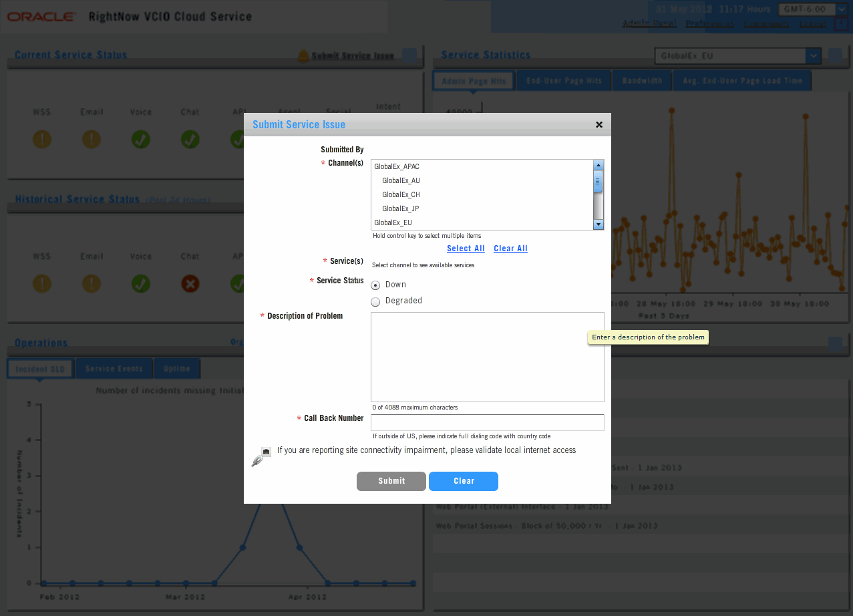Screen dimensions: 853x616
Task: Click the square icon in Current Service Status header
Action: tap(409, 55)
